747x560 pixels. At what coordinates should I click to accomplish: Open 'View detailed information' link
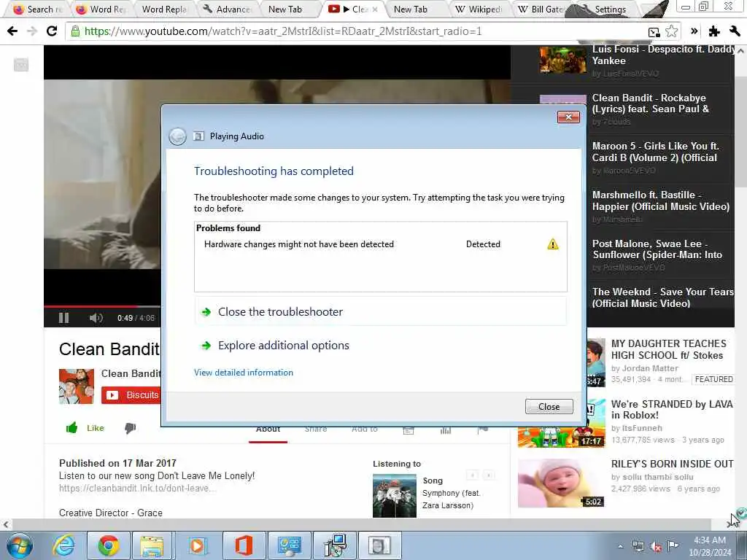click(x=244, y=373)
